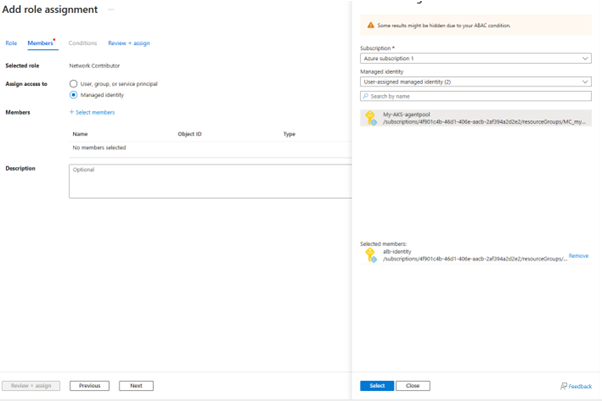The width and height of the screenshot is (602, 401).
Task: Click the Select members link
Action: click(x=95, y=112)
